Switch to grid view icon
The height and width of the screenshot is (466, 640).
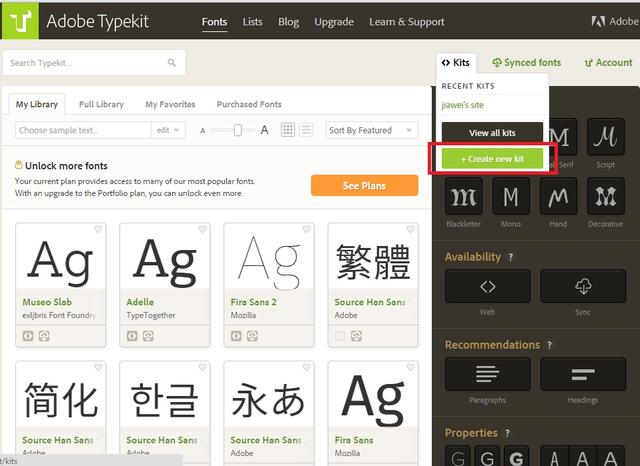tap(288, 130)
